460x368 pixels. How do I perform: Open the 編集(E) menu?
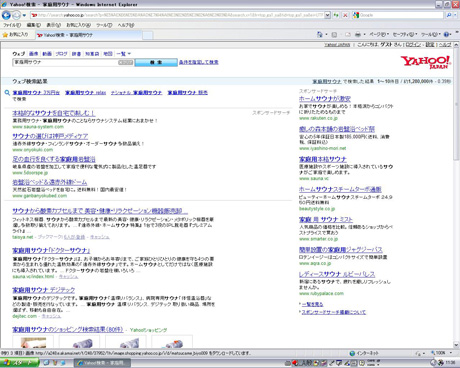[33, 25]
